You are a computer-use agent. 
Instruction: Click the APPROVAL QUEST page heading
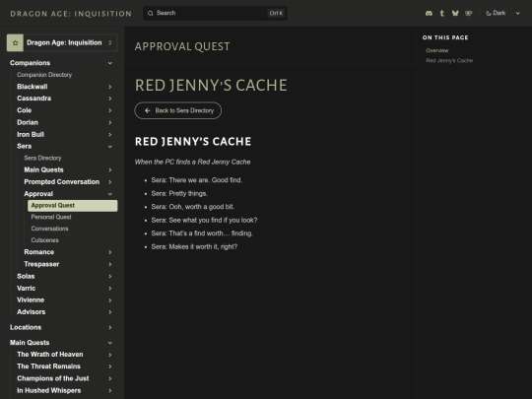click(x=182, y=46)
